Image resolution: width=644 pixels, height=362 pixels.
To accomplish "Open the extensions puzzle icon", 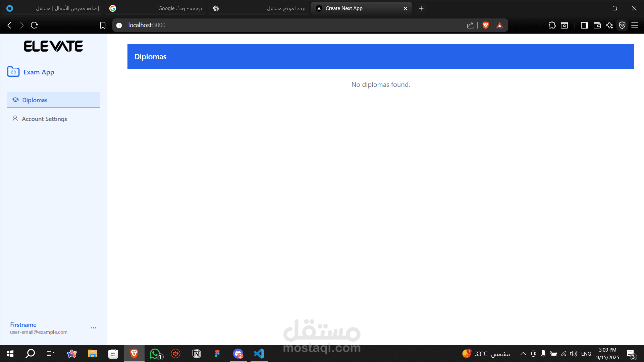I will pos(552,25).
